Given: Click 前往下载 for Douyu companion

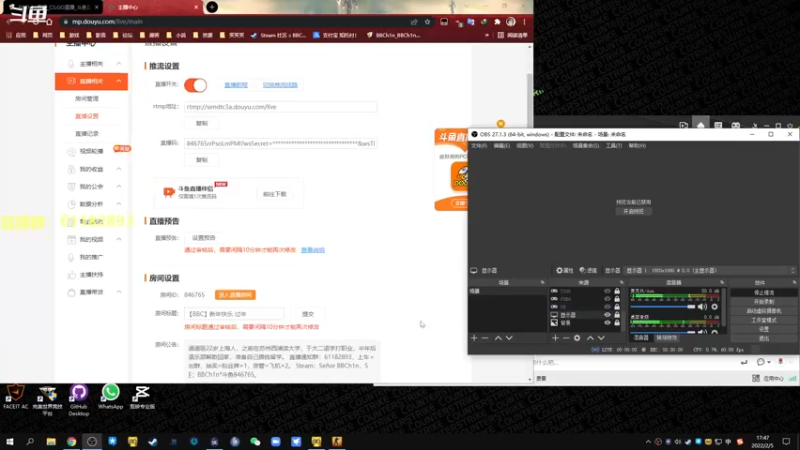Looking at the screenshot, I should [274, 194].
